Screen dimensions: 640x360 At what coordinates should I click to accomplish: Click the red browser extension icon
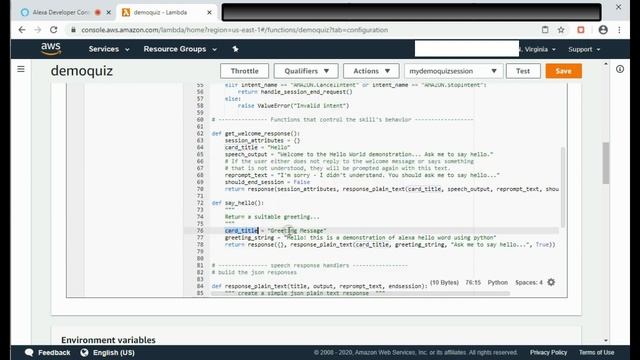tap(581, 30)
